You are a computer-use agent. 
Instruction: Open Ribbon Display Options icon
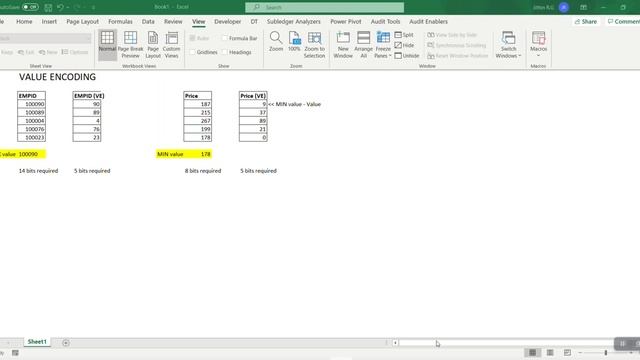583,7
